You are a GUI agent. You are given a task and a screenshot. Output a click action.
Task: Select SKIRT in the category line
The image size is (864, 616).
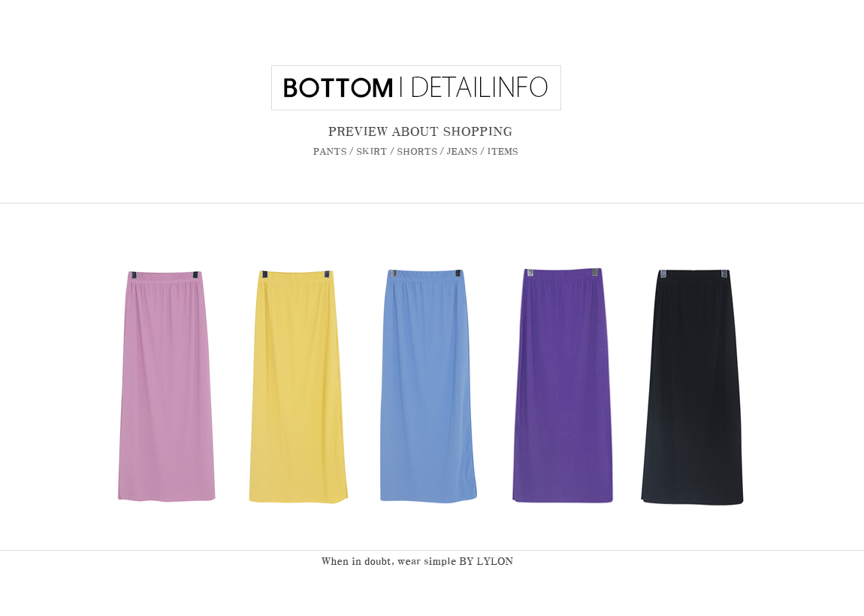point(371,152)
